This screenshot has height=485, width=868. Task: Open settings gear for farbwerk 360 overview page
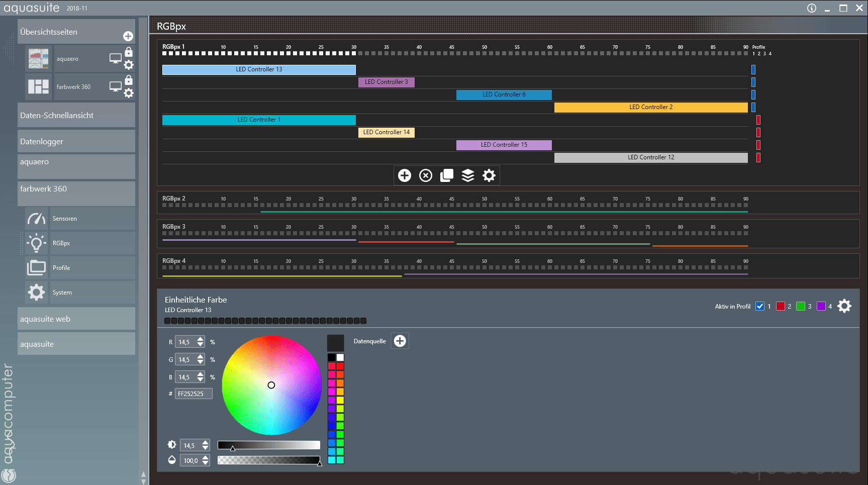(129, 93)
